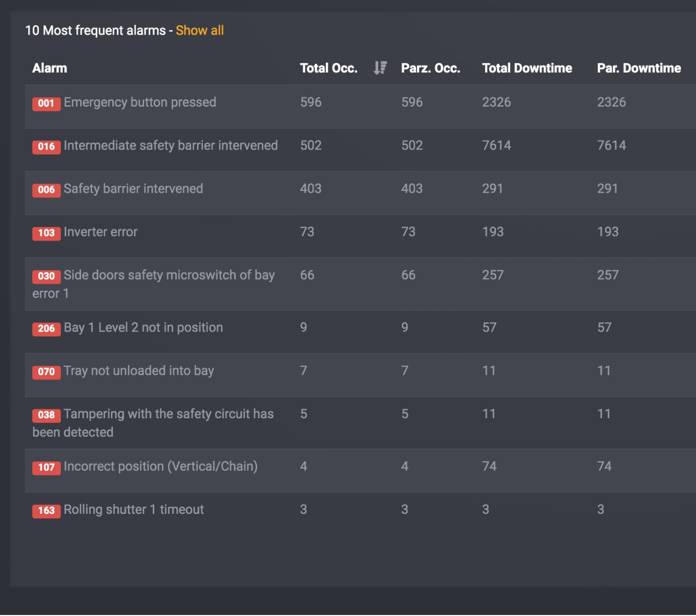Select the Inverter error alarm text
This screenshot has height=616, width=696.
tap(101, 232)
